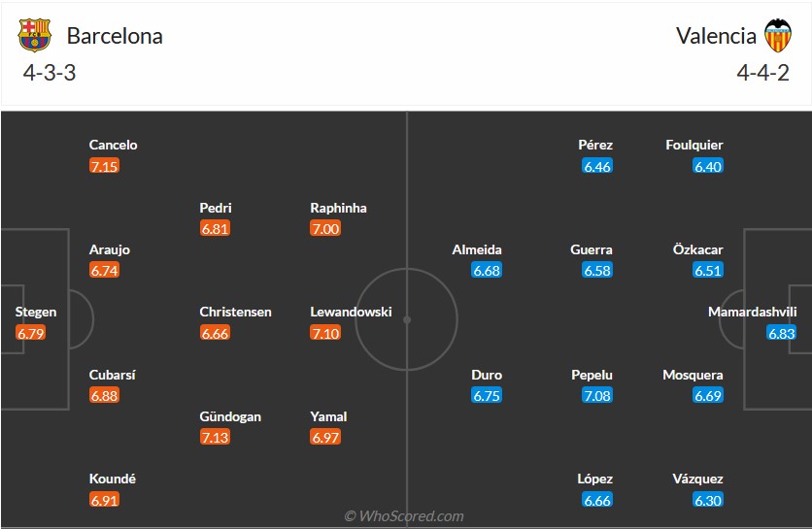
Task: Click player name Mosquera
Action: (x=693, y=375)
